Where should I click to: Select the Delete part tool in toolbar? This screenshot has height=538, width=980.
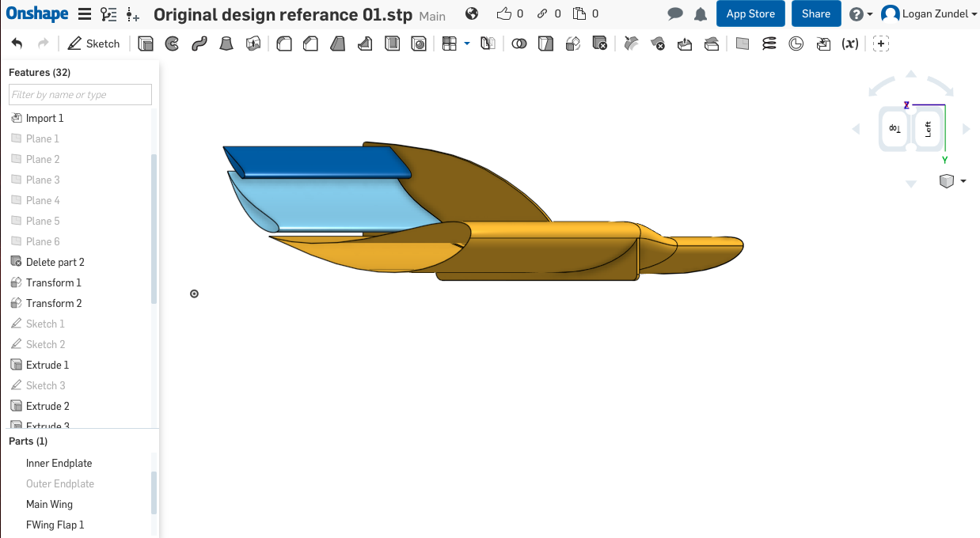pos(600,44)
